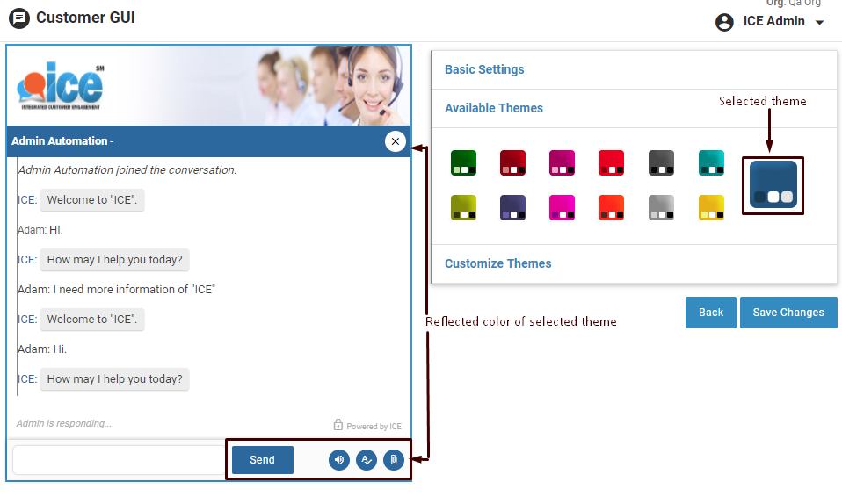
Task: Click the paperclip attachment icon
Action: tap(394, 460)
